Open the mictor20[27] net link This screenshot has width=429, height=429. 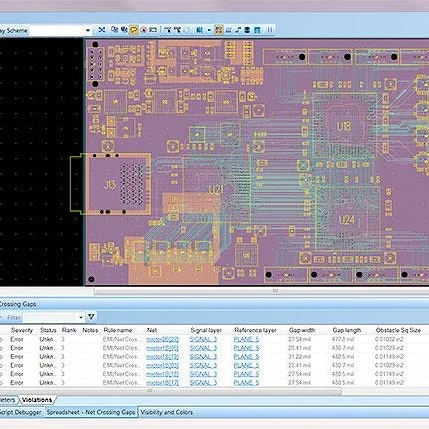pyautogui.click(x=162, y=339)
